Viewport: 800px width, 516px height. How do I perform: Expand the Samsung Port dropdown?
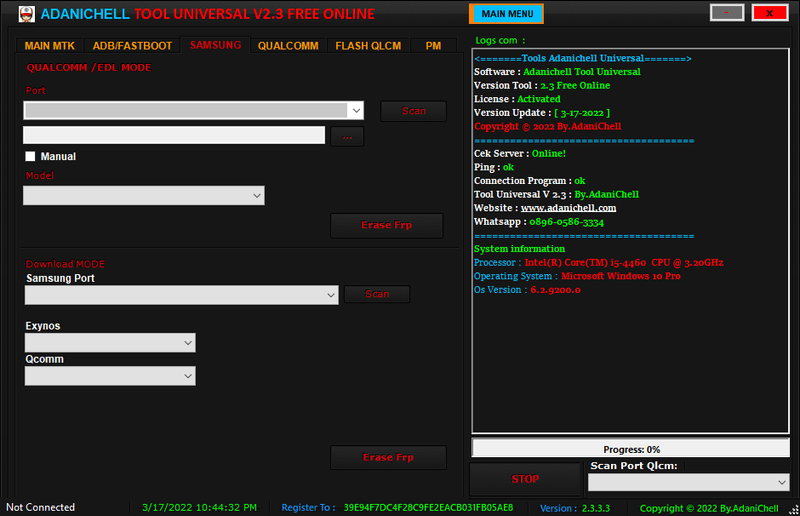click(182, 295)
